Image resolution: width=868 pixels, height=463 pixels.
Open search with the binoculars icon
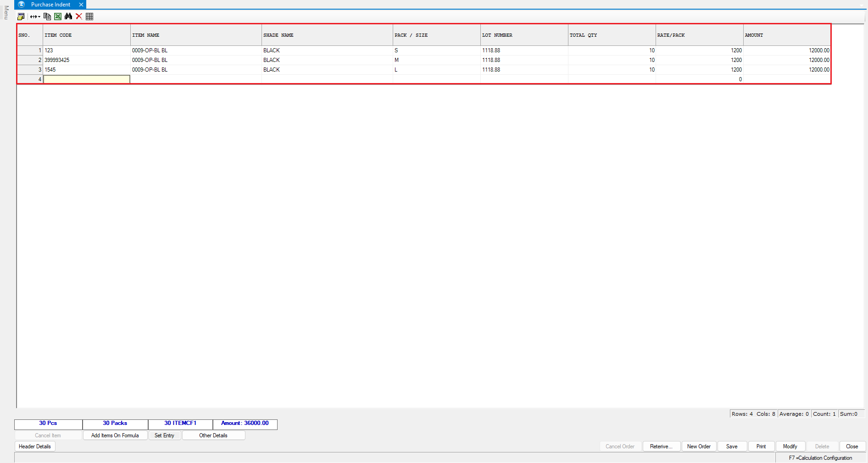[68, 17]
